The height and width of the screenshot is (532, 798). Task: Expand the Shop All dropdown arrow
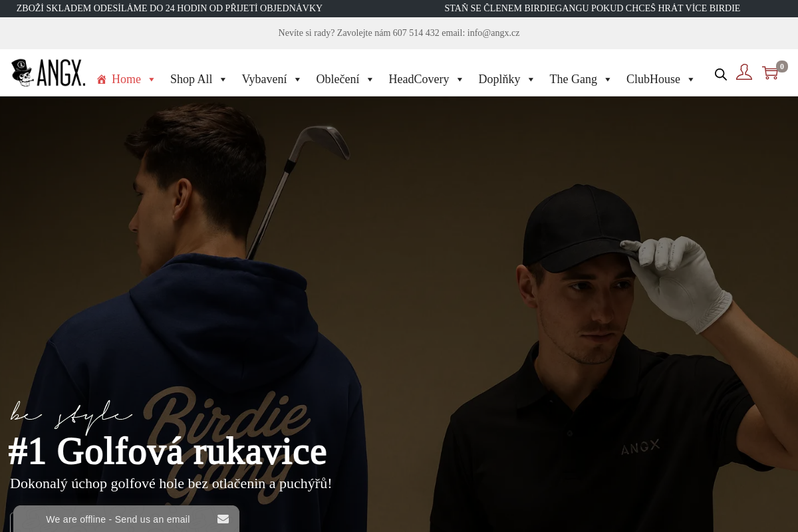tap(223, 80)
